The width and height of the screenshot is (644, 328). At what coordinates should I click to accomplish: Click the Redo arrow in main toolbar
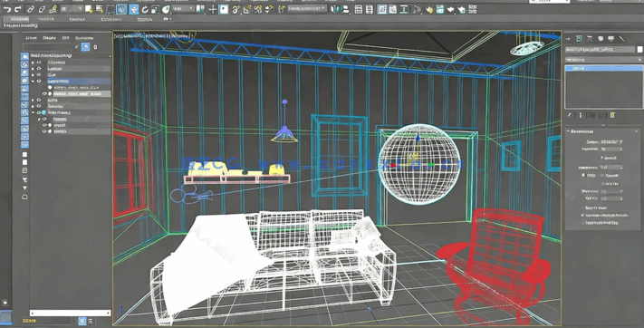pos(17,9)
